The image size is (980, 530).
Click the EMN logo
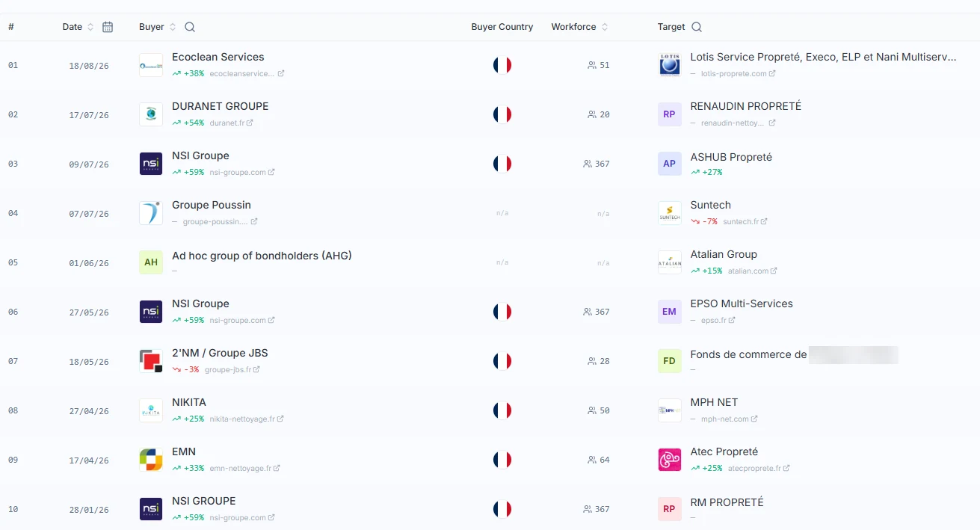151,460
